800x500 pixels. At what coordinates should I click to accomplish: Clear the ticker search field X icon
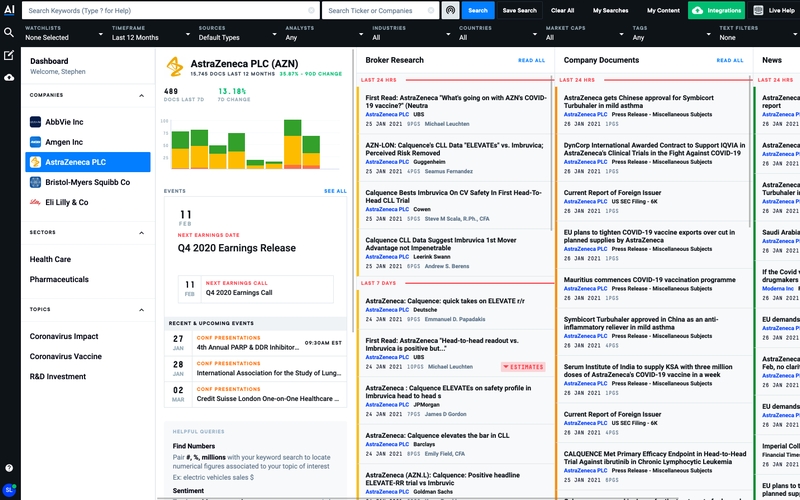431,10
